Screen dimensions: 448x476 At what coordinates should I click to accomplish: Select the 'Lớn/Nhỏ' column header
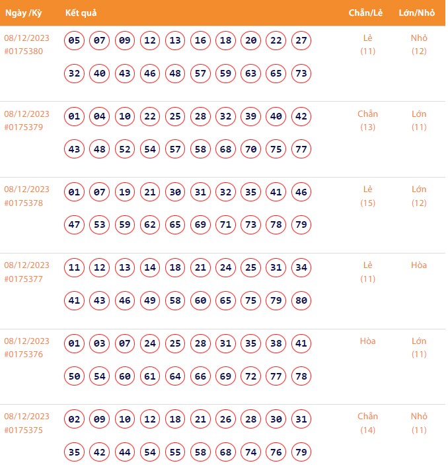point(418,13)
